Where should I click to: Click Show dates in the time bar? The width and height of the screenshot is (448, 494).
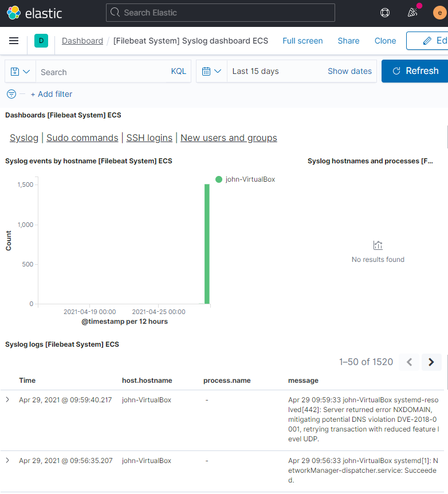click(x=349, y=71)
